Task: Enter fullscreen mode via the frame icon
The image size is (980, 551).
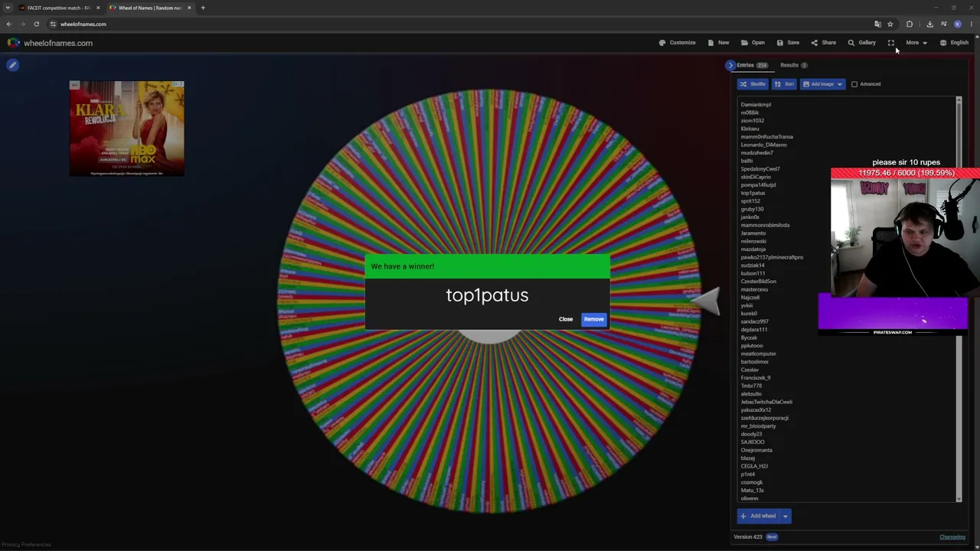Action: coord(891,43)
